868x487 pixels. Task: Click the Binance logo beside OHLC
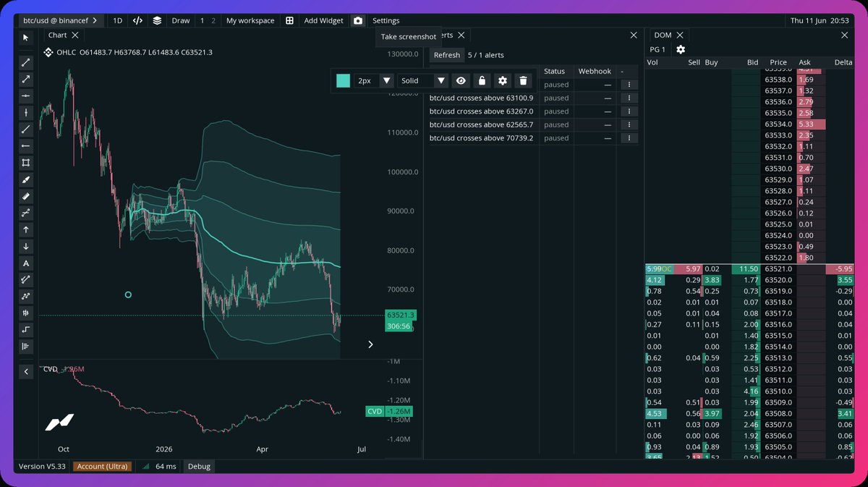coord(49,52)
